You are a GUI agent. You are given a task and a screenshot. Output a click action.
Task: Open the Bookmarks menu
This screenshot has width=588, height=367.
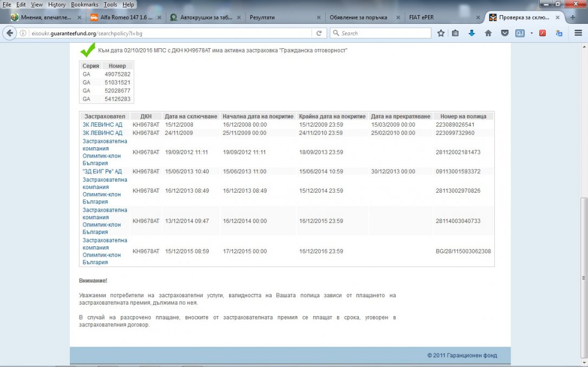(x=85, y=4)
